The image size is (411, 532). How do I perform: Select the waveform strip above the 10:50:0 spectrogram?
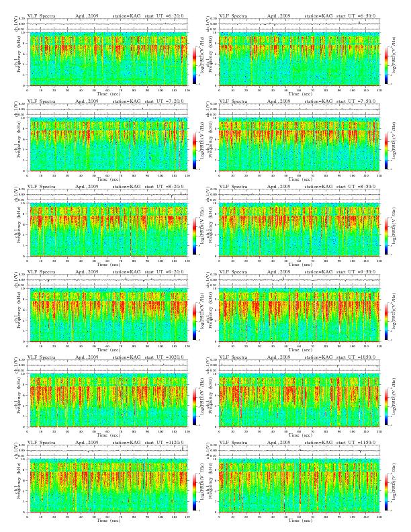(299, 365)
